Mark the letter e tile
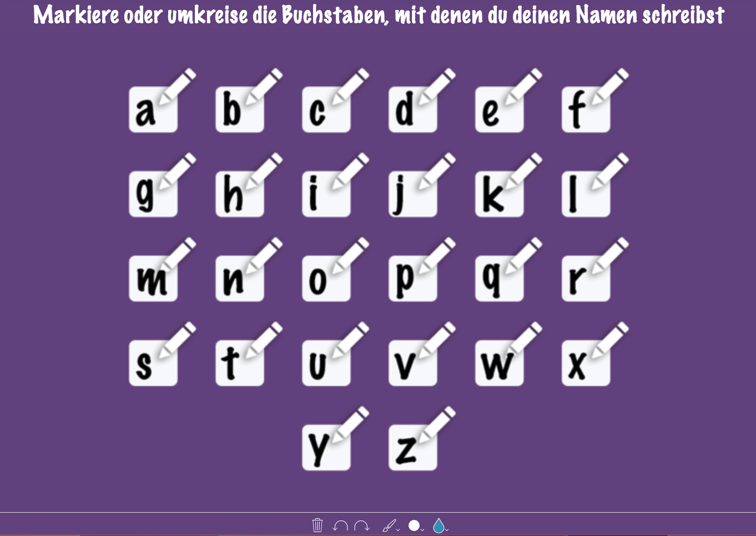This screenshot has height=536, width=756. coord(500,109)
